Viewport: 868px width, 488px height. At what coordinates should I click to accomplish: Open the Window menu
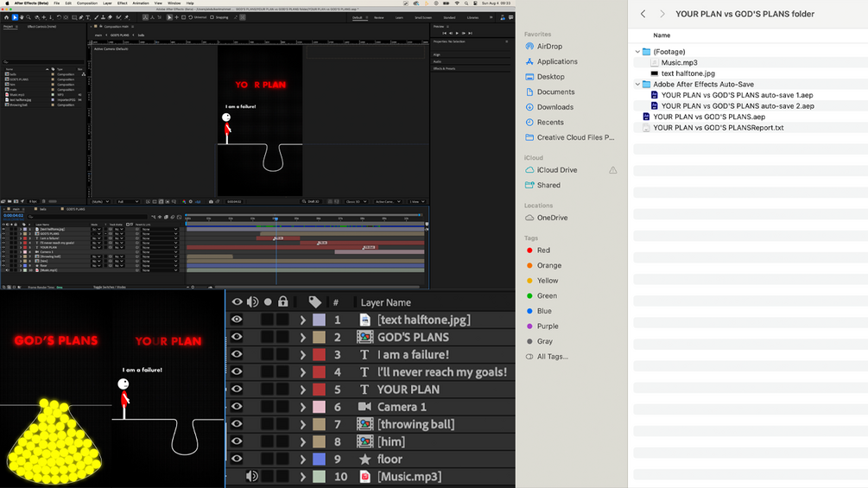pos(174,3)
